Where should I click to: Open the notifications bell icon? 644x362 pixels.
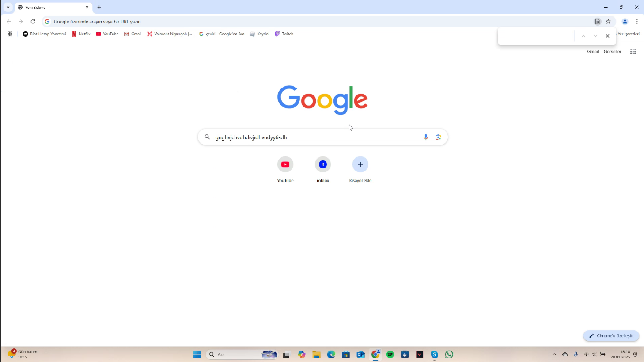click(x=635, y=354)
